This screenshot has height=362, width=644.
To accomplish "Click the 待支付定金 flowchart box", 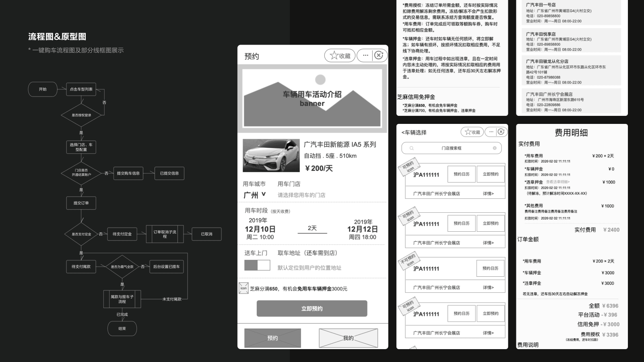I will tap(122, 234).
